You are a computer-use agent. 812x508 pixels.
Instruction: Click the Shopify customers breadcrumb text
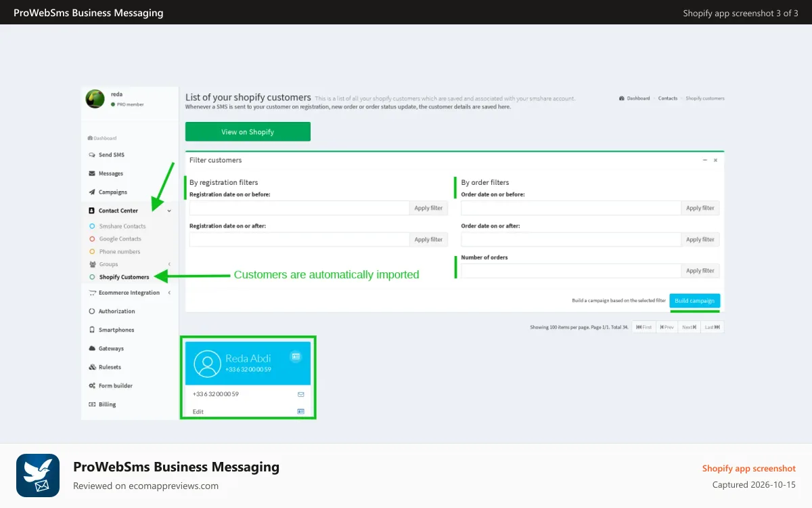click(705, 98)
